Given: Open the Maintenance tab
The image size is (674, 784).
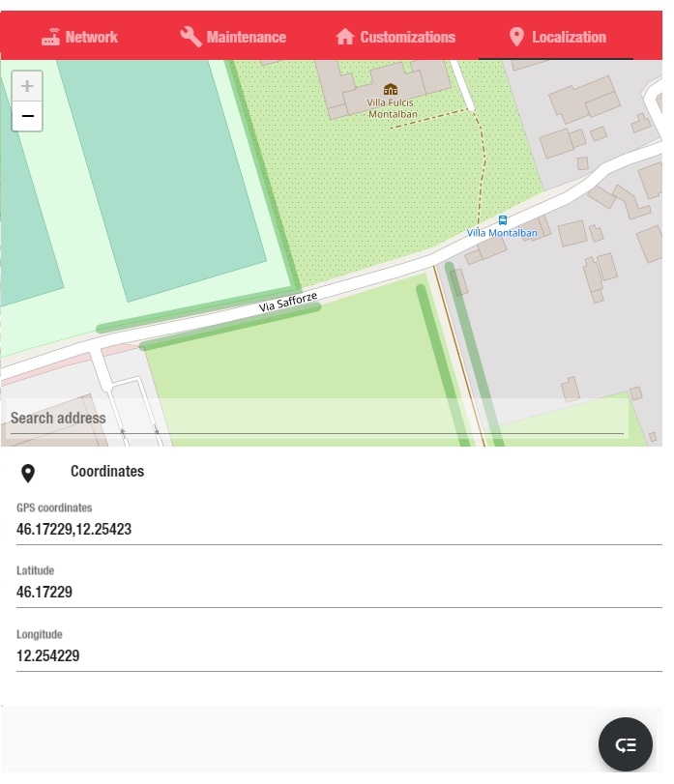Looking at the screenshot, I should pos(246,37).
